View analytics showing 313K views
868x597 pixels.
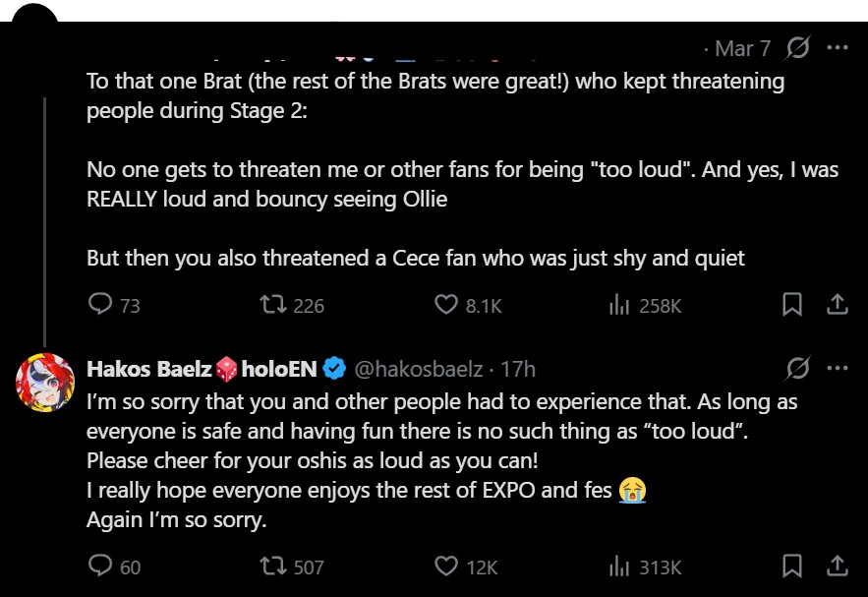pos(618,566)
